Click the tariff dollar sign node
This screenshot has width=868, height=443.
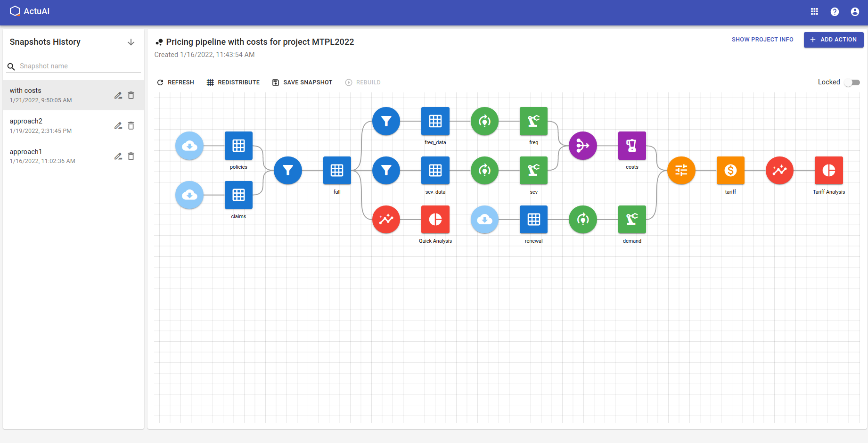[730, 171]
